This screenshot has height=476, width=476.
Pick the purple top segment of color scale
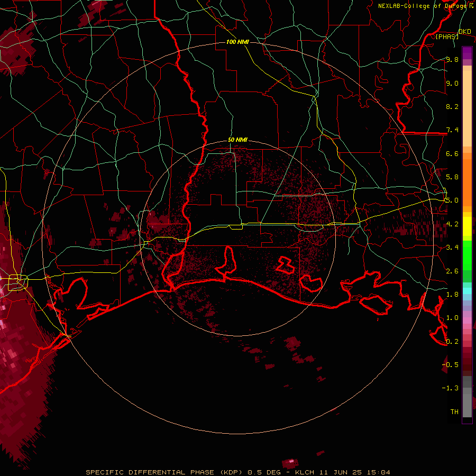[x=467, y=53]
